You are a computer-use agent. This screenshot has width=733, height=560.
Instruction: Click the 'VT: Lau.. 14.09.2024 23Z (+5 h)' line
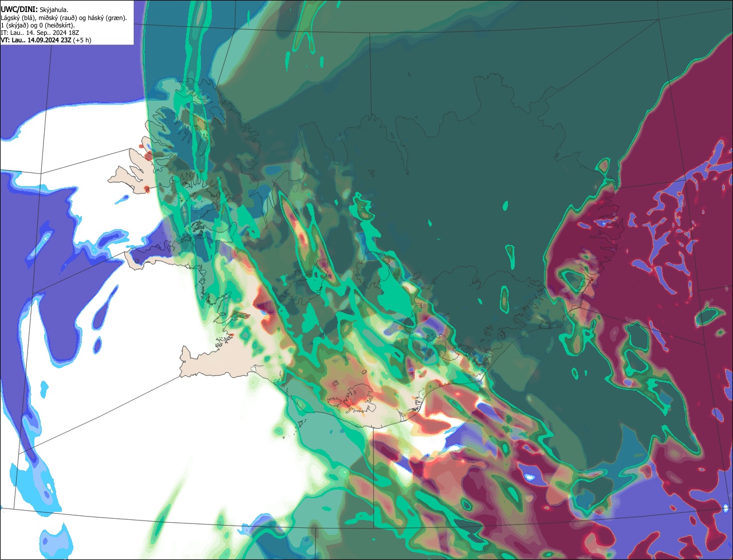coord(46,40)
